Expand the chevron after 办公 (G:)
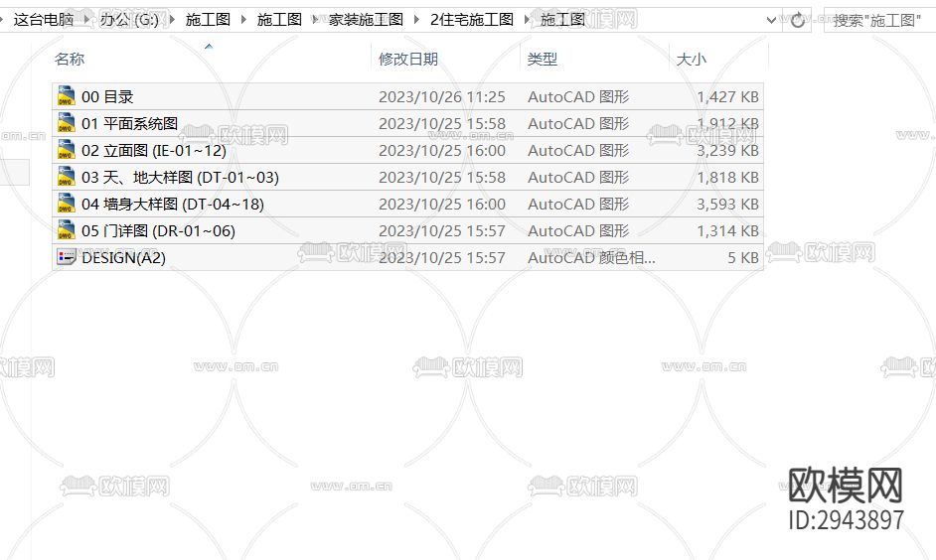Viewport: 936px width, 560px height. 172,20
